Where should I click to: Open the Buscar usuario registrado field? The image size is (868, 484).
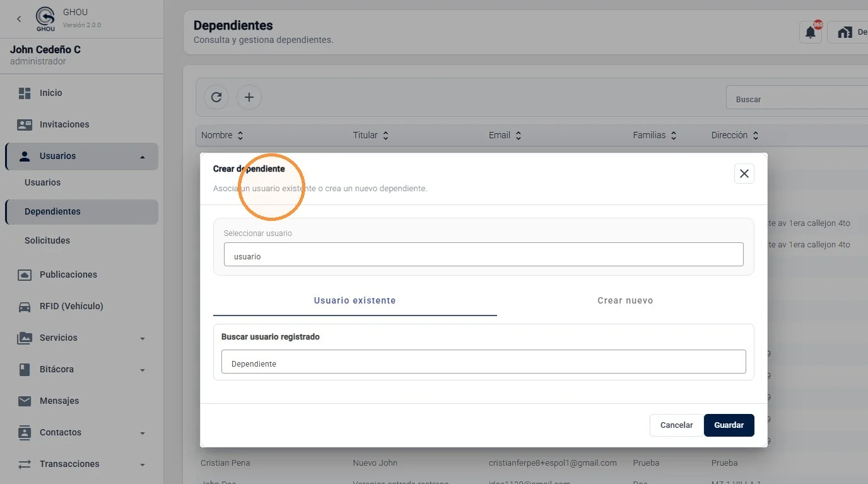[x=484, y=362]
